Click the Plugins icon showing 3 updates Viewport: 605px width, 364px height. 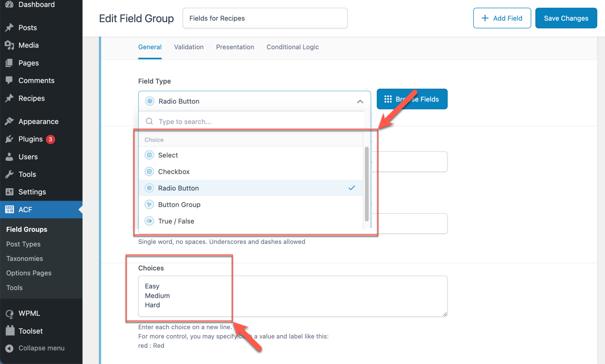click(x=10, y=139)
